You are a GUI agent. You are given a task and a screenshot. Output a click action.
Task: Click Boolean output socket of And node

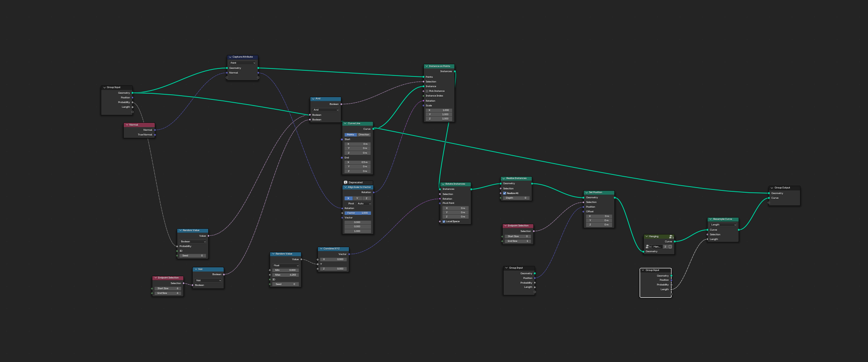(x=341, y=104)
